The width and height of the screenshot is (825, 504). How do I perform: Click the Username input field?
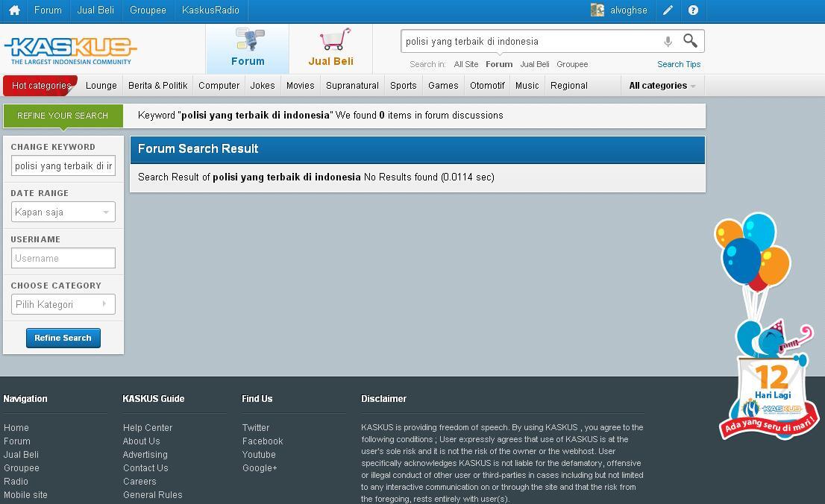tap(63, 258)
